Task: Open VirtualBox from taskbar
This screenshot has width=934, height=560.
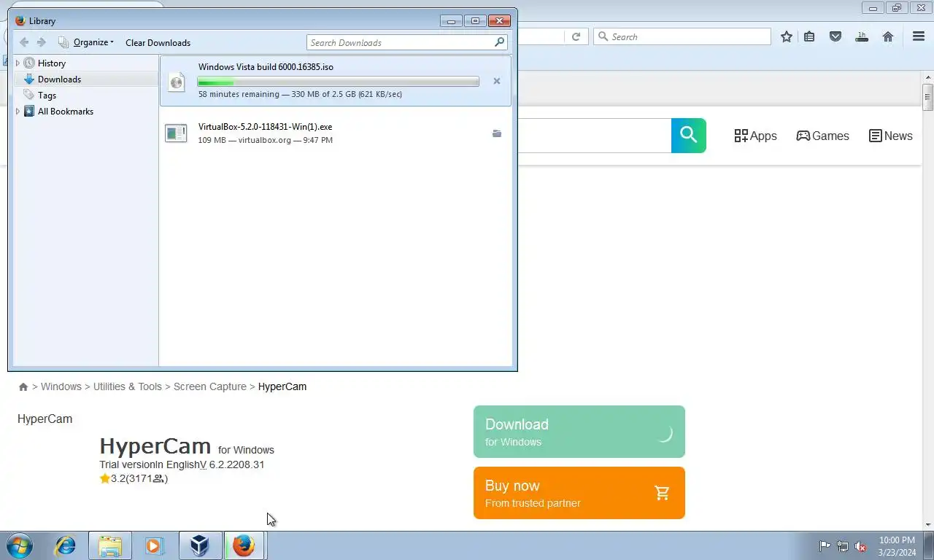Action: click(199, 545)
